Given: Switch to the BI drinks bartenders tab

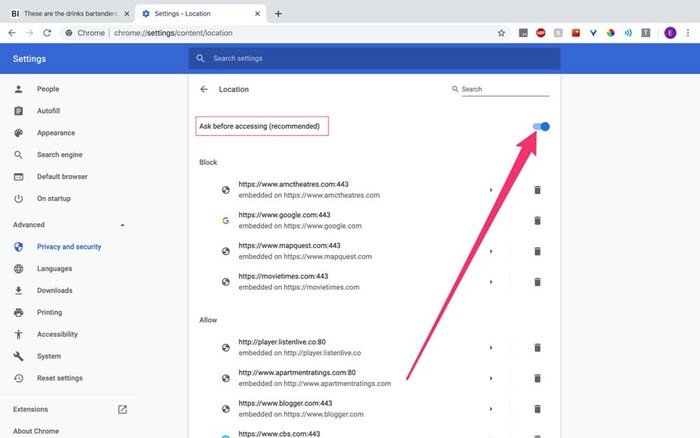Looking at the screenshot, I should [x=69, y=14].
